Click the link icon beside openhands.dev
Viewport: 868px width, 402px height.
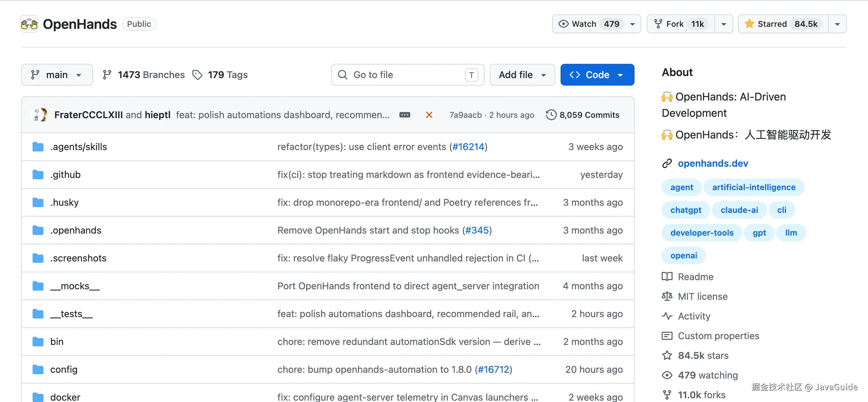pyautogui.click(x=667, y=164)
